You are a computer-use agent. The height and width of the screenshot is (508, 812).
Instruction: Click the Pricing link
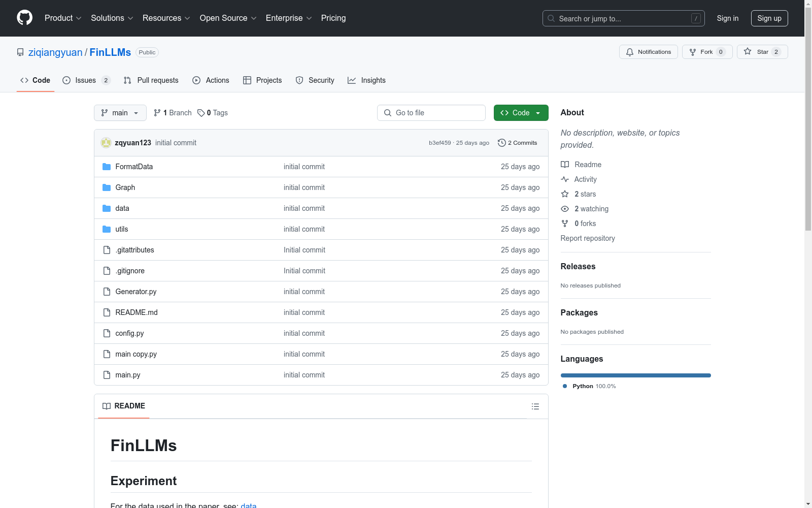(333, 18)
